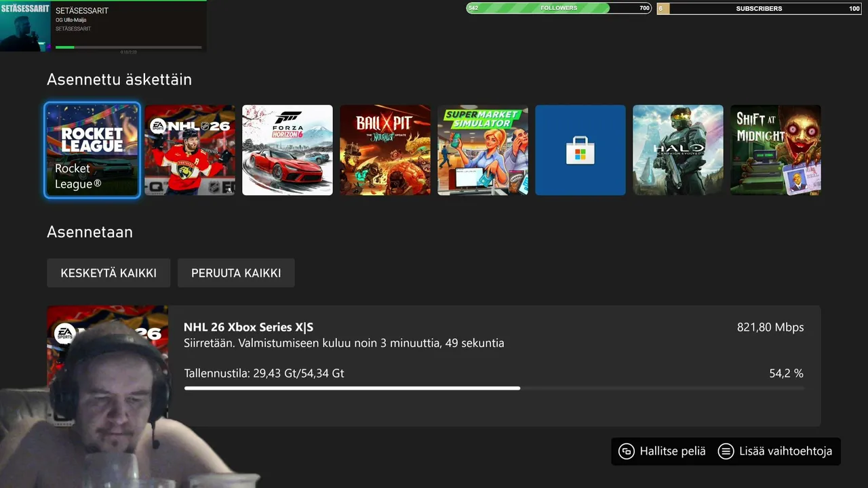Open Lisää vaihtoehtoja menu
Image resolution: width=868 pixels, height=488 pixels.
coord(775,451)
